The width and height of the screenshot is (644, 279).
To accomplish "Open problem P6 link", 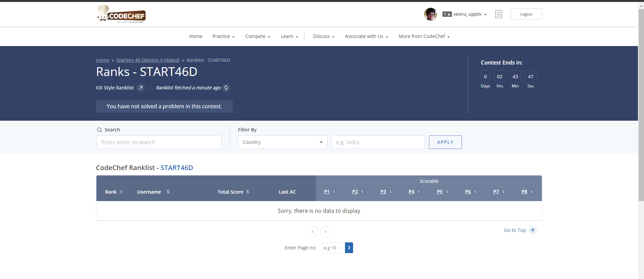I will [x=468, y=192].
